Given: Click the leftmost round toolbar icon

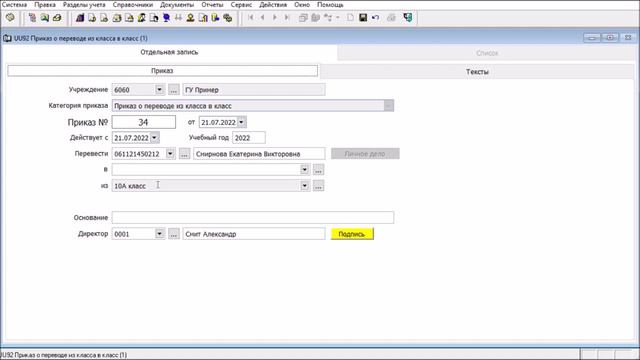Looking at the screenshot, I should (10, 18).
